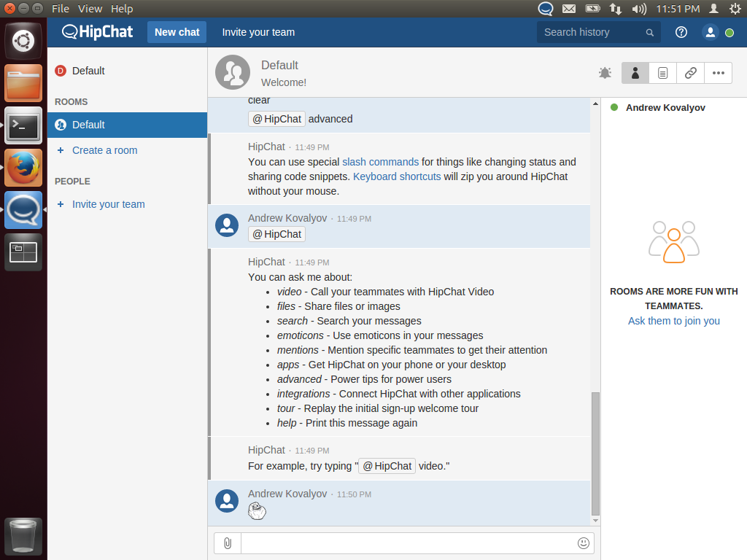
Task: Click the 11:51 PM clock
Action: coord(678,9)
